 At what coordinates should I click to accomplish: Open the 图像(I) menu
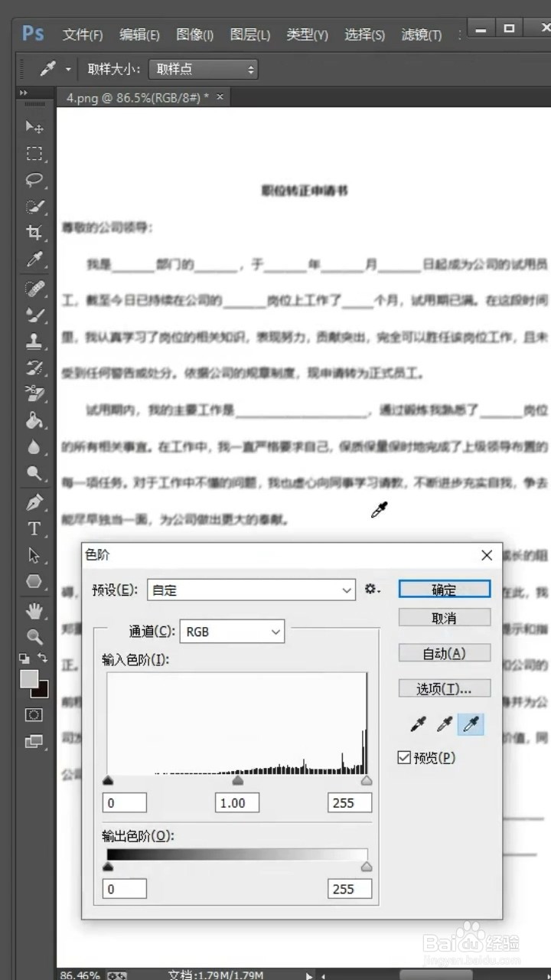[195, 35]
